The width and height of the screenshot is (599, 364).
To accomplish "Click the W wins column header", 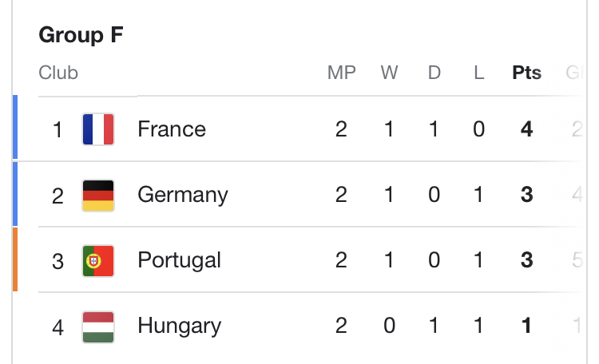I will coord(389,73).
